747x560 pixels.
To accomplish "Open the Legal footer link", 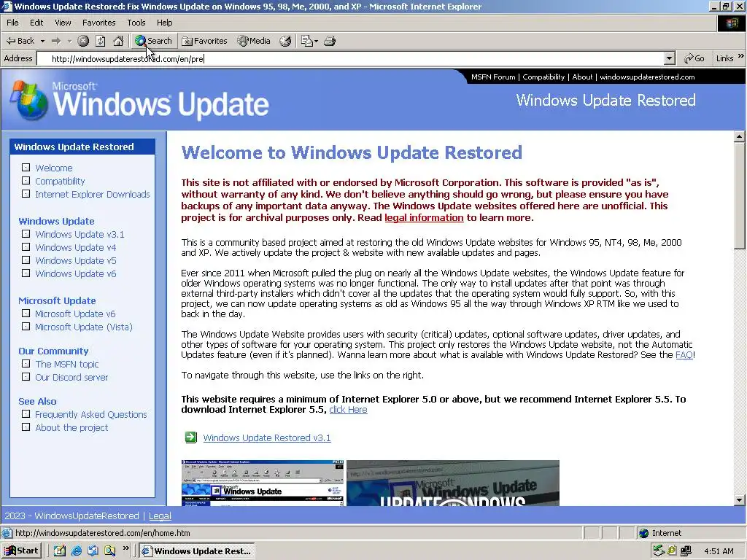I will tap(160, 516).
